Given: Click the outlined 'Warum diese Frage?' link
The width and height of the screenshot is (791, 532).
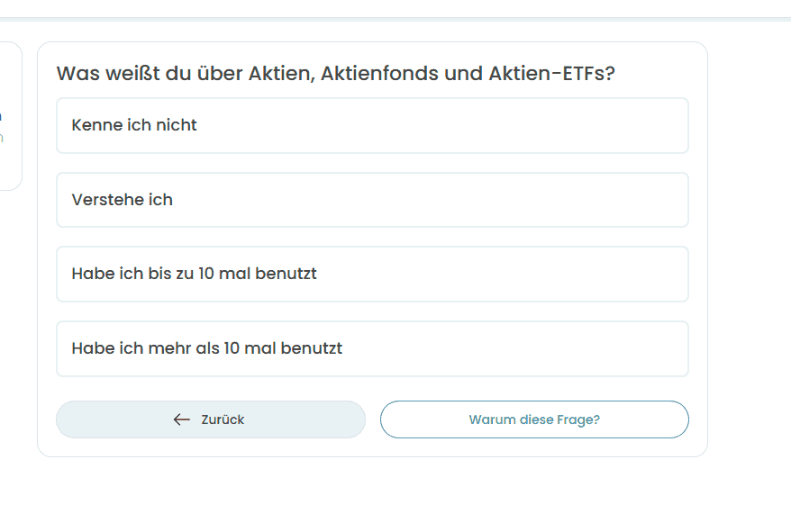Looking at the screenshot, I should point(534,419).
